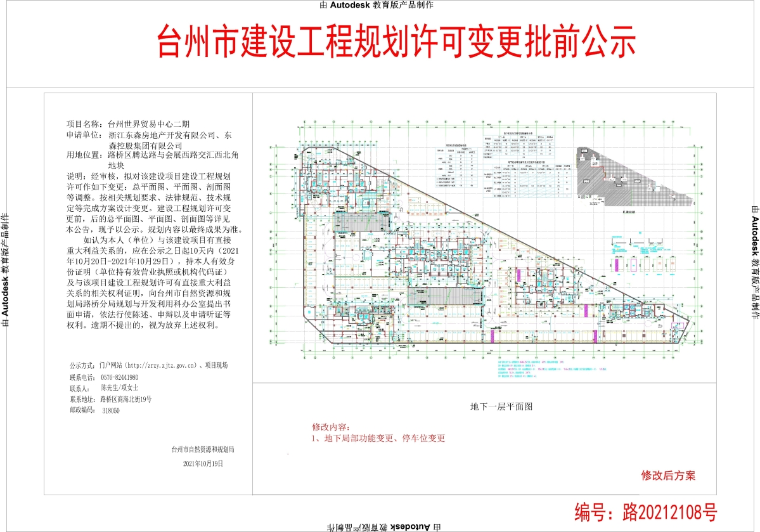The height and width of the screenshot is (532, 760).
Task: Open the portal URL http://zrzy.zjtz.gov.cn
Action: click(x=161, y=365)
